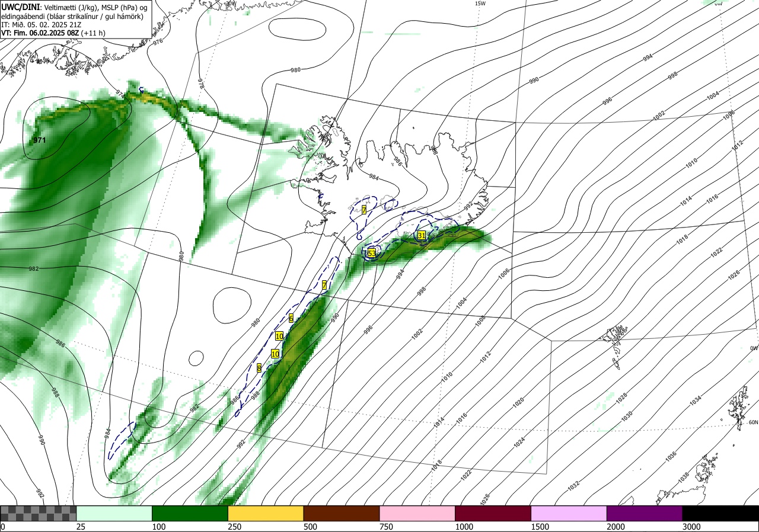Viewport: 759px width, 532px height.
Task: Click the yellow 7 marker over Iceland
Action: tap(364, 210)
